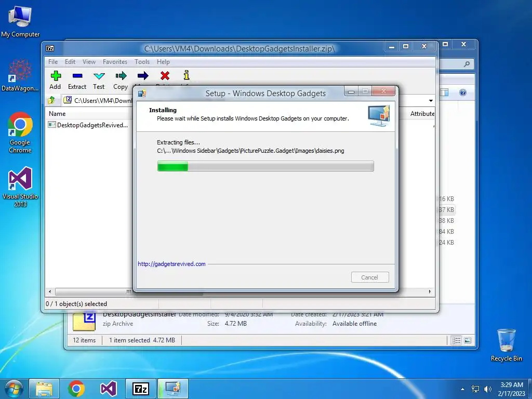Click the setup wizard title bar icon
Image resolution: width=532 pixels, height=399 pixels.
pyautogui.click(x=142, y=94)
